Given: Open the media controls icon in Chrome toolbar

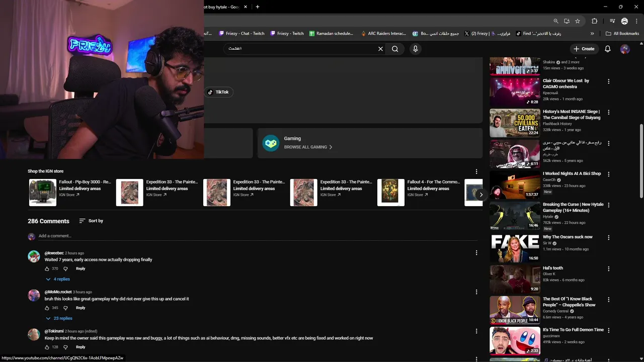Looking at the screenshot, I should (x=612, y=21).
